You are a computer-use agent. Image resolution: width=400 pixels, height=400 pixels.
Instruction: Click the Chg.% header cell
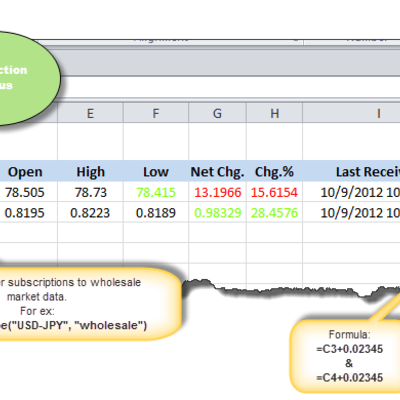click(x=274, y=172)
